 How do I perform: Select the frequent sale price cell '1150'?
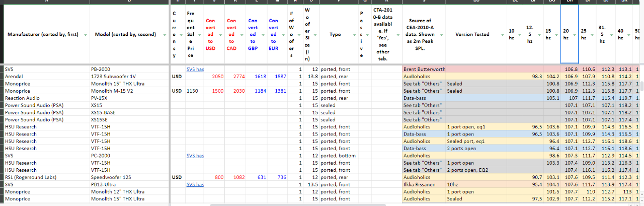point(194,91)
